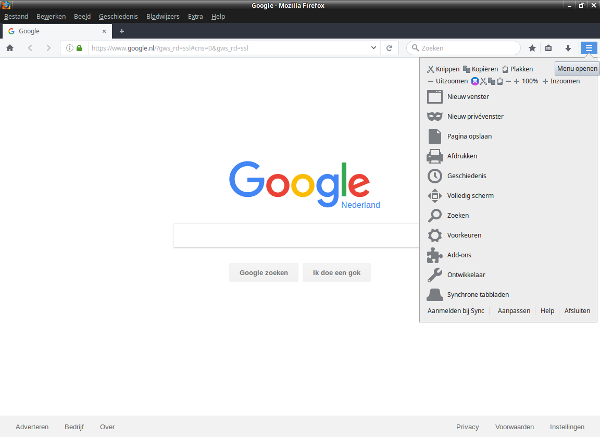Click the Adverteren footer link
Image resolution: width=600 pixels, height=437 pixels.
point(32,427)
